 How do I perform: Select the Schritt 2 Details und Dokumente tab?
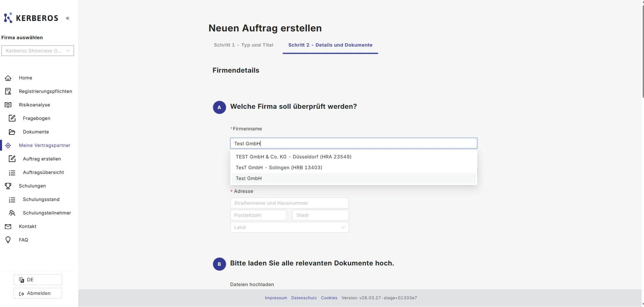[330, 45]
